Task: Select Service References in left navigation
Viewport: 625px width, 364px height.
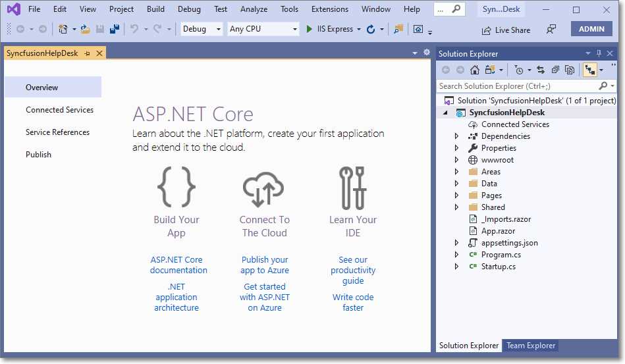Action: click(x=57, y=132)
